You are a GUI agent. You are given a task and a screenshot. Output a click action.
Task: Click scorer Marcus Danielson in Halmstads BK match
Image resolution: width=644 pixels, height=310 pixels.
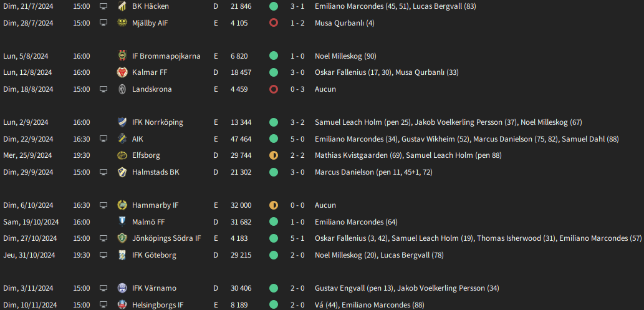[345, 172]
